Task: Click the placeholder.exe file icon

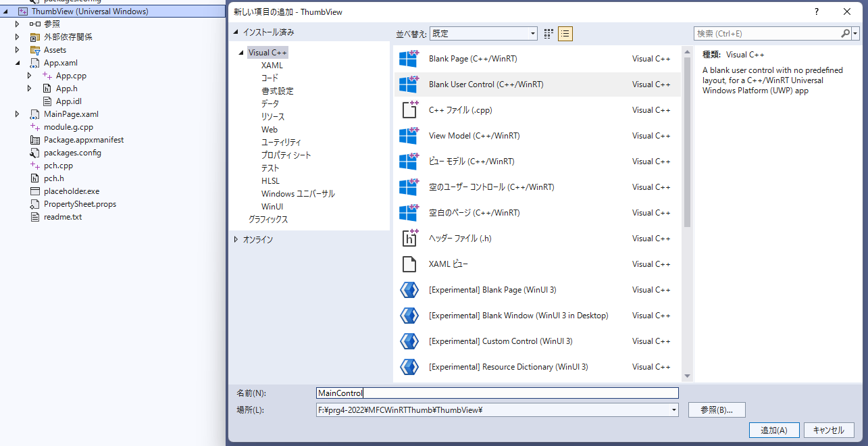Action: (35, 191)
